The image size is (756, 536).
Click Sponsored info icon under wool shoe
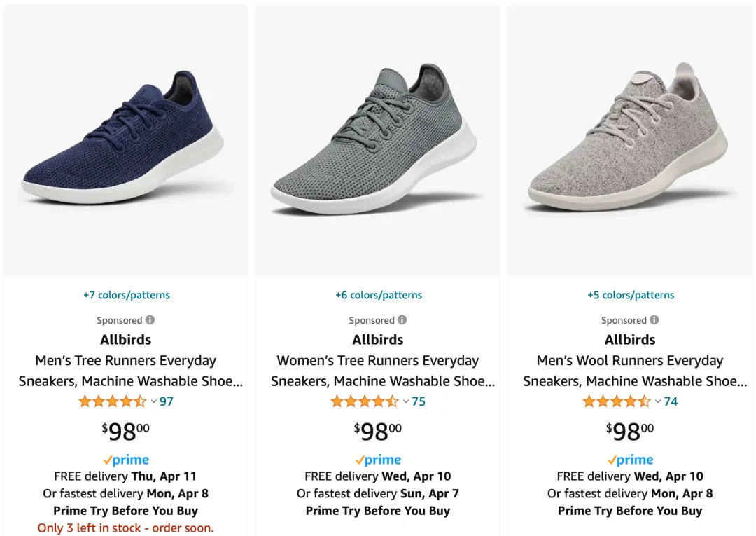pos(654,320)
